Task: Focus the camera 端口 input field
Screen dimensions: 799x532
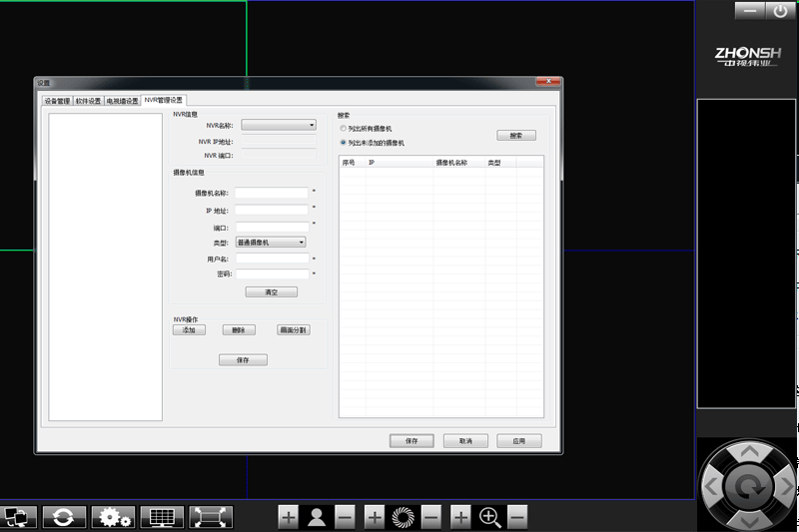Action: point(272,228)
